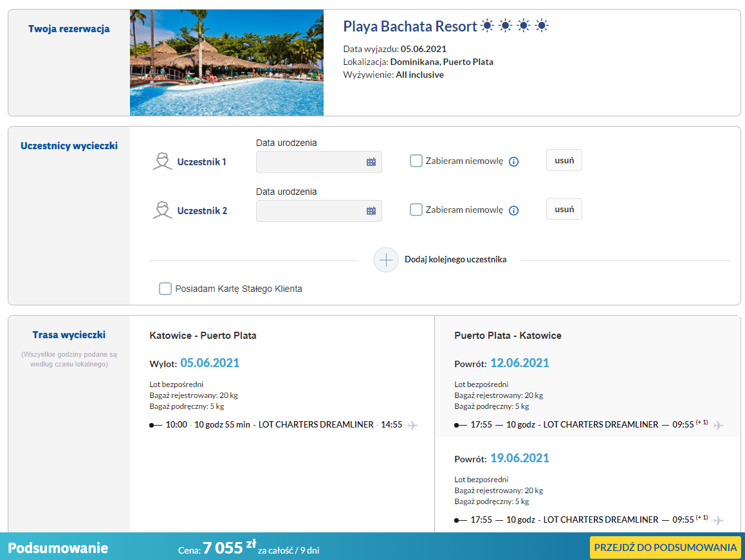This screenshot has width=745, height=560.
Task: Click the plus icon to add participant
Action: tap(386, 260)
